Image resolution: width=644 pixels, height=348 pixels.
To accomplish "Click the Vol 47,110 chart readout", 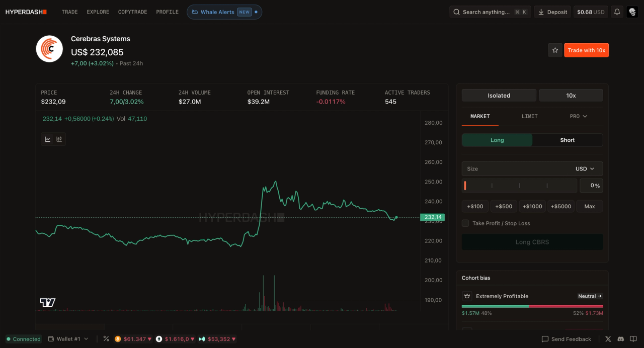I will 132,119.
